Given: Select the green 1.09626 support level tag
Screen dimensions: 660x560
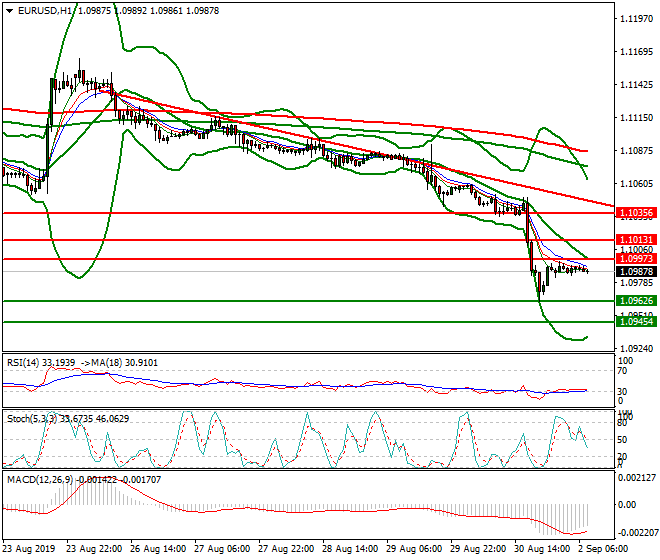Looking at the screenshot, I should (634, 300).
